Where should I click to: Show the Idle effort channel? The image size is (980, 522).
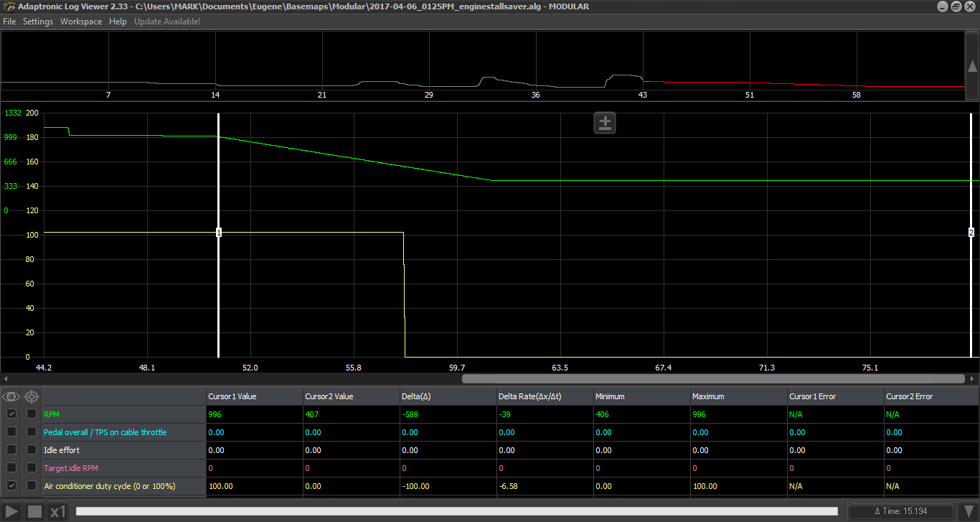coord(11,450)
